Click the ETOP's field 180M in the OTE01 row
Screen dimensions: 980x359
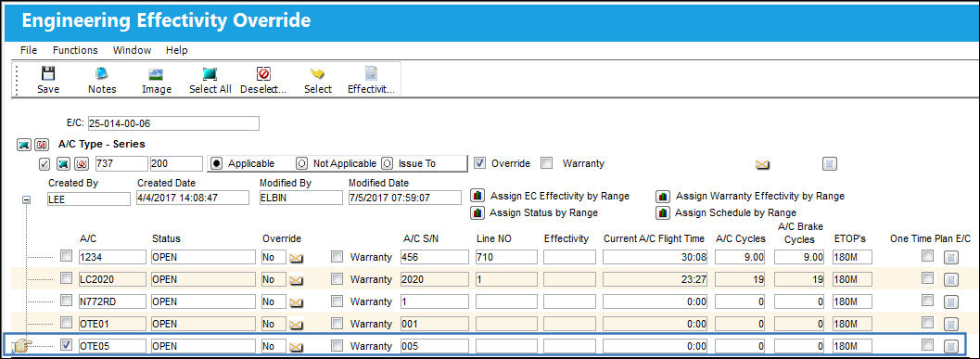[852, 324]
